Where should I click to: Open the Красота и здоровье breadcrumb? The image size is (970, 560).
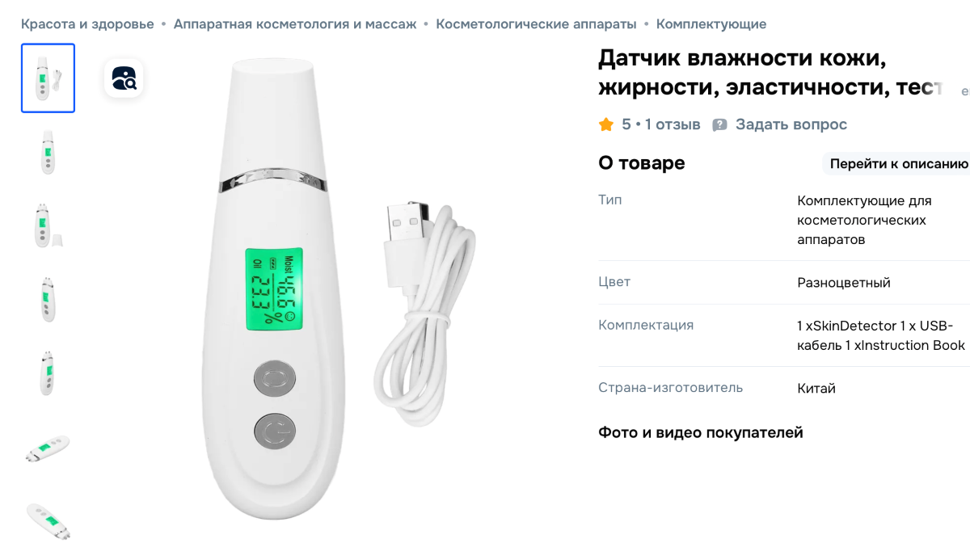[x=87, y=24]
